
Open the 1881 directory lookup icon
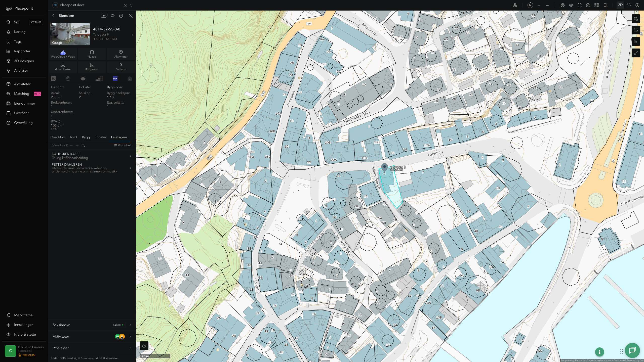[104, 16]
